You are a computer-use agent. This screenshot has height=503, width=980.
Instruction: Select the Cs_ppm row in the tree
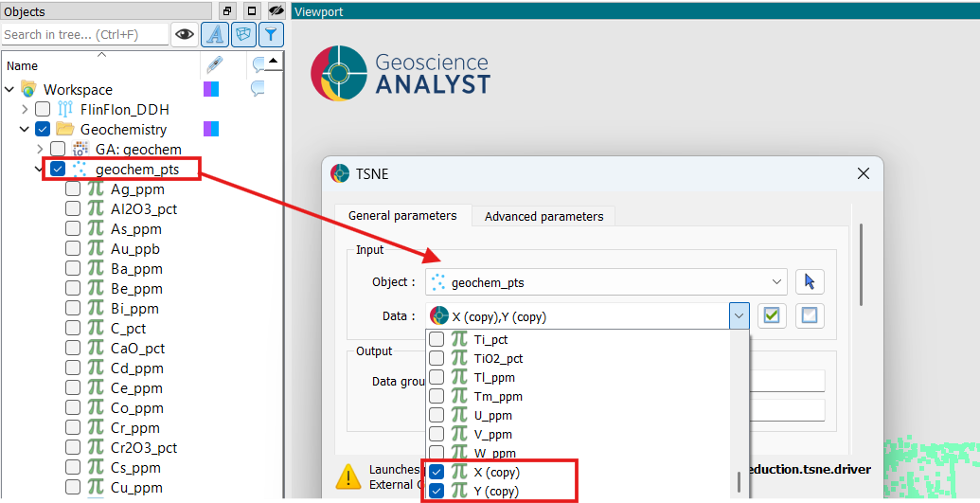135,468
